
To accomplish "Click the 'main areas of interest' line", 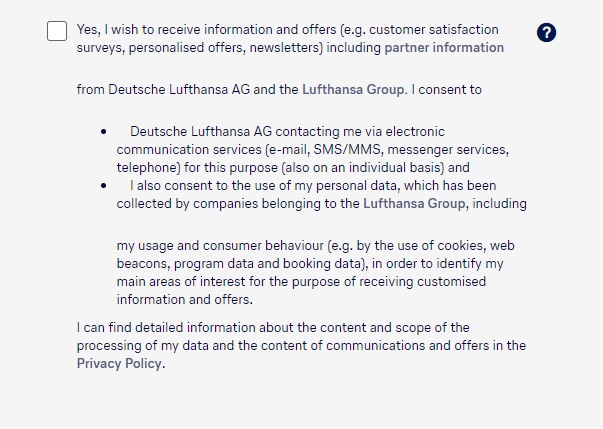I will (301, 281).
